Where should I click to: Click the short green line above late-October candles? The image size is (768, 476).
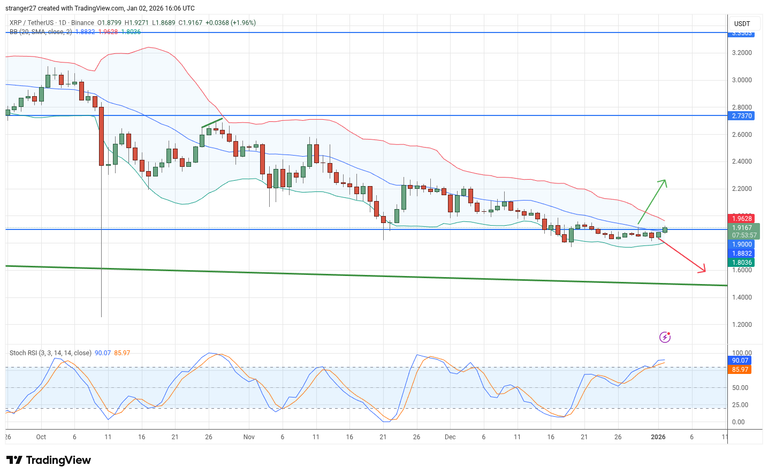pyautogui.click(x=212, y=125)
